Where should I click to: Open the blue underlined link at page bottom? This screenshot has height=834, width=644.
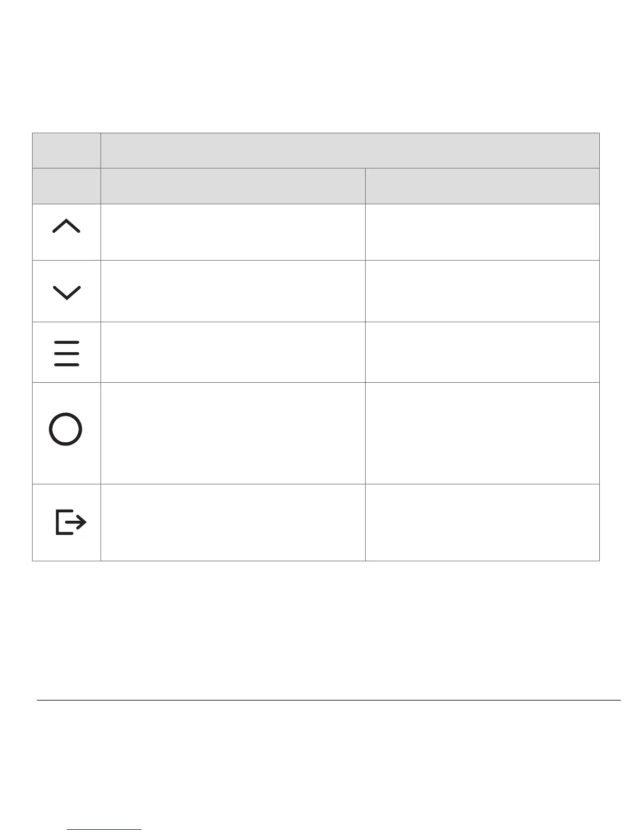coord(105,829)
